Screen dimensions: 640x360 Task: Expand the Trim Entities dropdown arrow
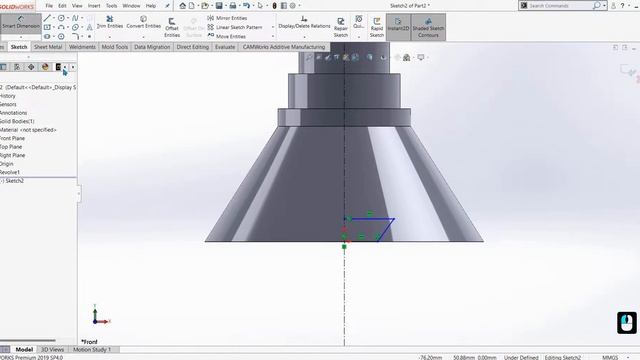point(109,37)
